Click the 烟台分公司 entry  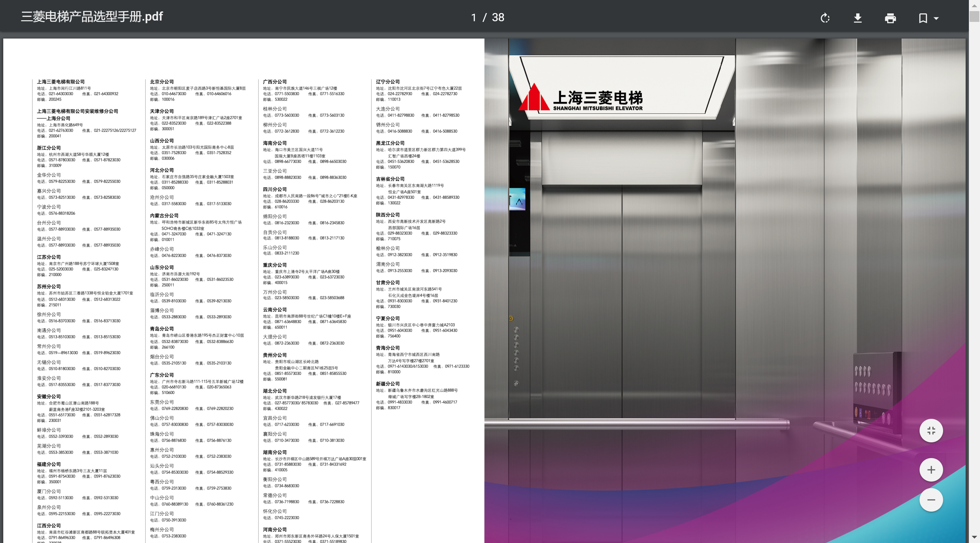162,356
